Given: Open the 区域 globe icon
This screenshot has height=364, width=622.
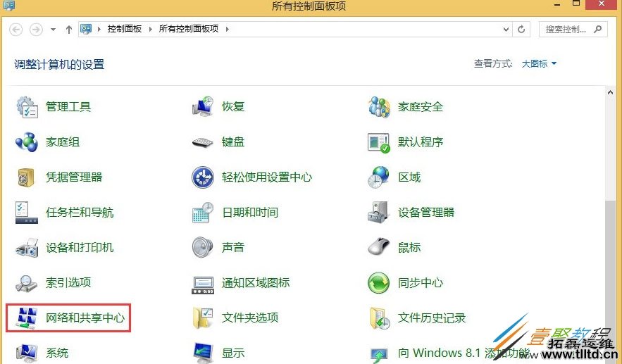Looking at the screenshot, I should [378, 177].
